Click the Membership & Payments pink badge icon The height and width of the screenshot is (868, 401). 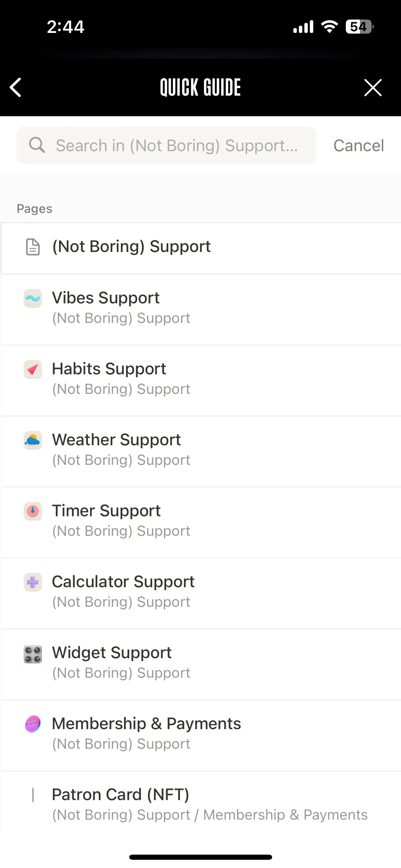(33, 724)
